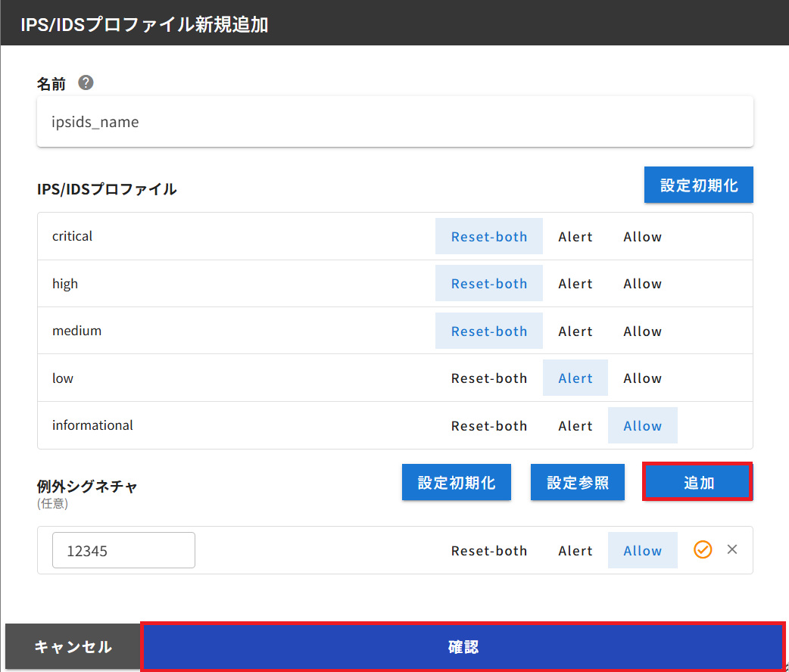This screenshot has height=672, width=789.
Task: Select Reset-both for the informational severity
Action: pos(488,425)
